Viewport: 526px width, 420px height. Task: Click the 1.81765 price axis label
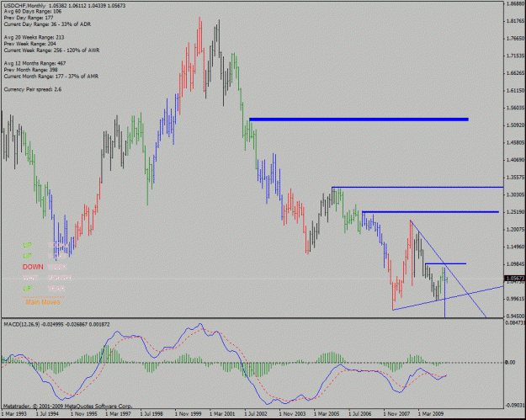(x=516, y=21)
